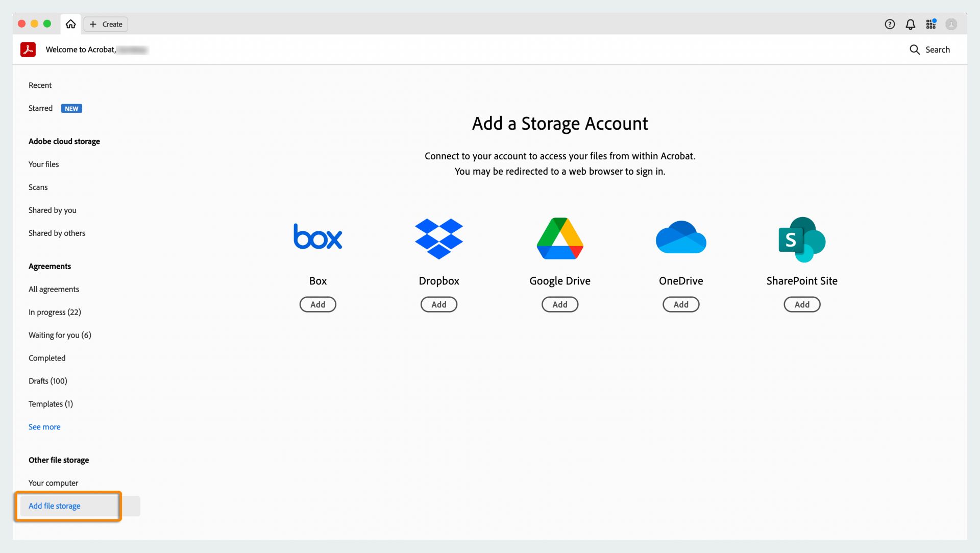Select Add file storage link

[55, 506]
